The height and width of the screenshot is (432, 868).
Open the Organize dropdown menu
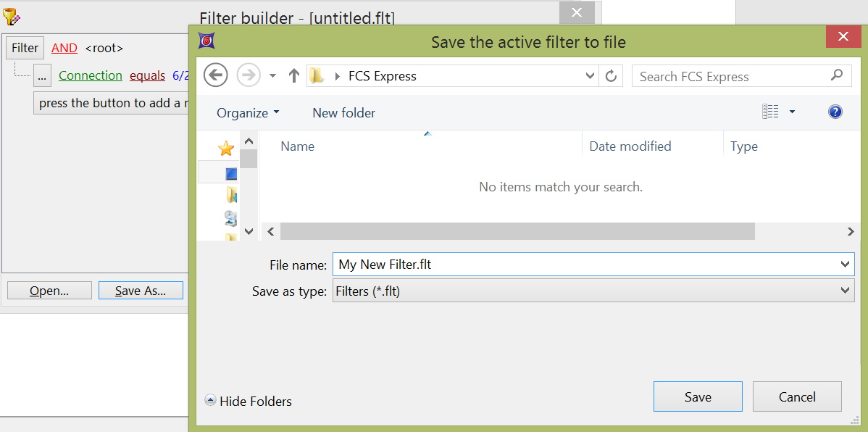point(247,113)
